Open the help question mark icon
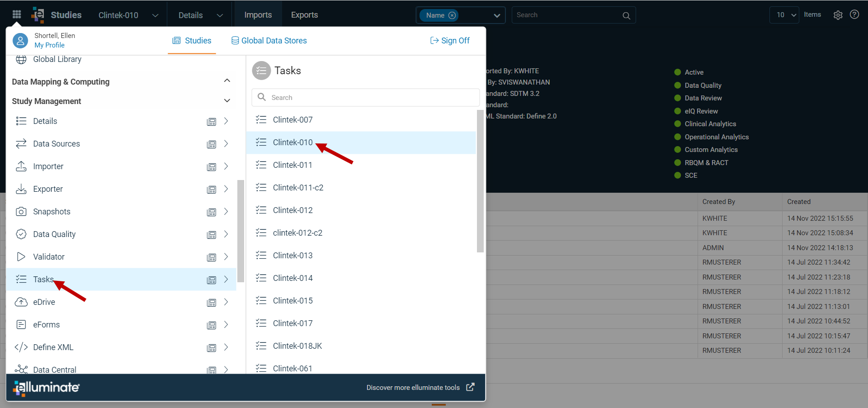 (x=854, y=14)
